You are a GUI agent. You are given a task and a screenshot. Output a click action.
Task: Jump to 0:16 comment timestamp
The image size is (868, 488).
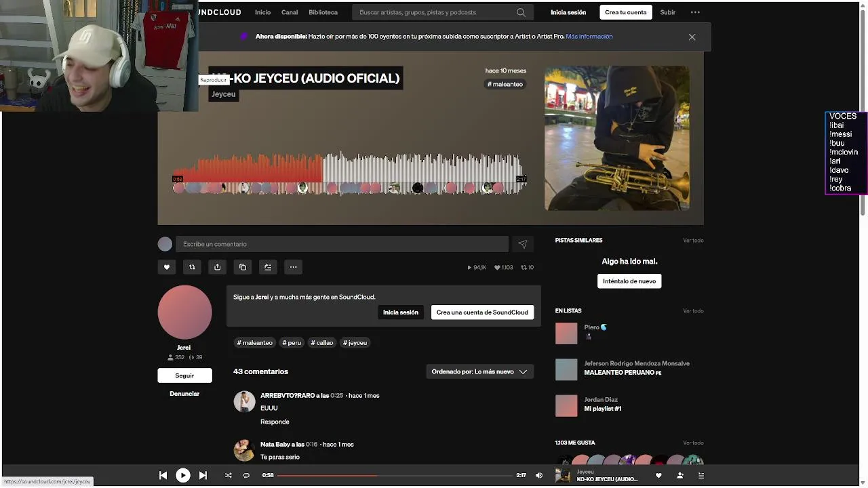311,445
